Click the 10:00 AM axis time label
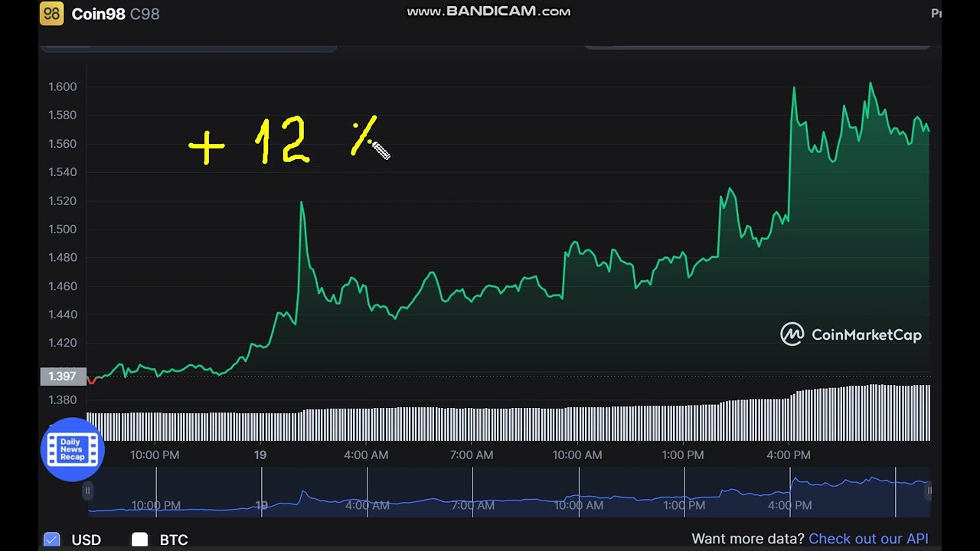Viewport: 980px width, 551px height. click(x=577, y=455)
